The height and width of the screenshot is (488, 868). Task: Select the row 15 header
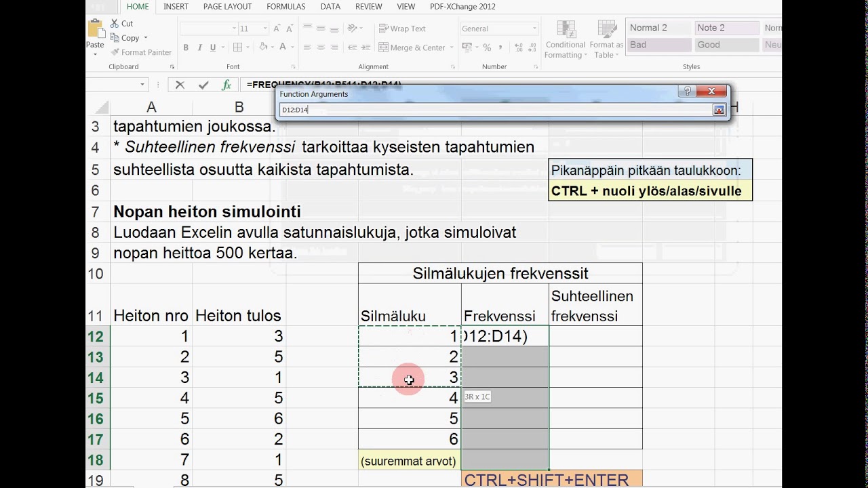(98, 398)
